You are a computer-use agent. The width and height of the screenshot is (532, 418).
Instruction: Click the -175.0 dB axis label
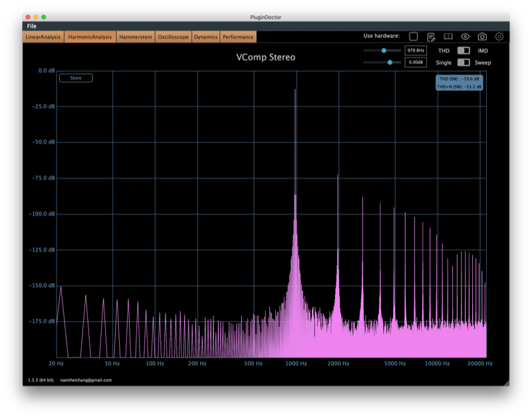click(x=42, y=321)
